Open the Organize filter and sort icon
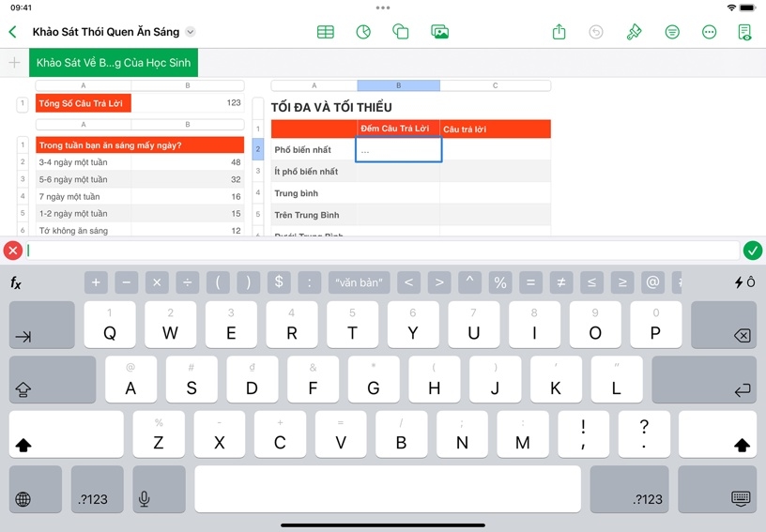The width and height of the screenshot is (766, 532). pos(672,32)
